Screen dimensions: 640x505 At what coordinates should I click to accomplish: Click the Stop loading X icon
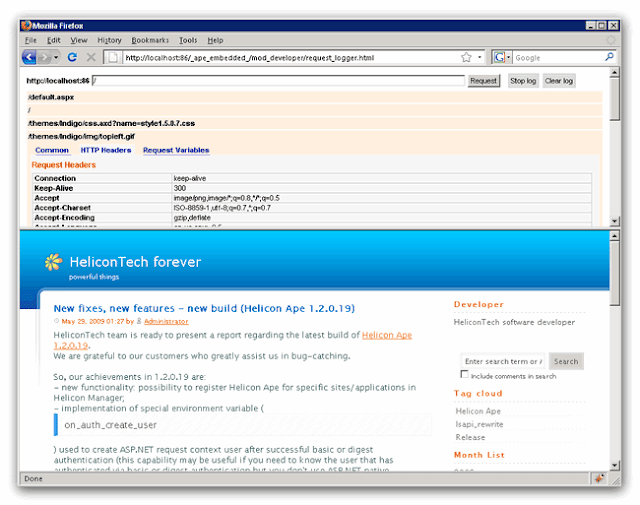(x=91, y=57)
